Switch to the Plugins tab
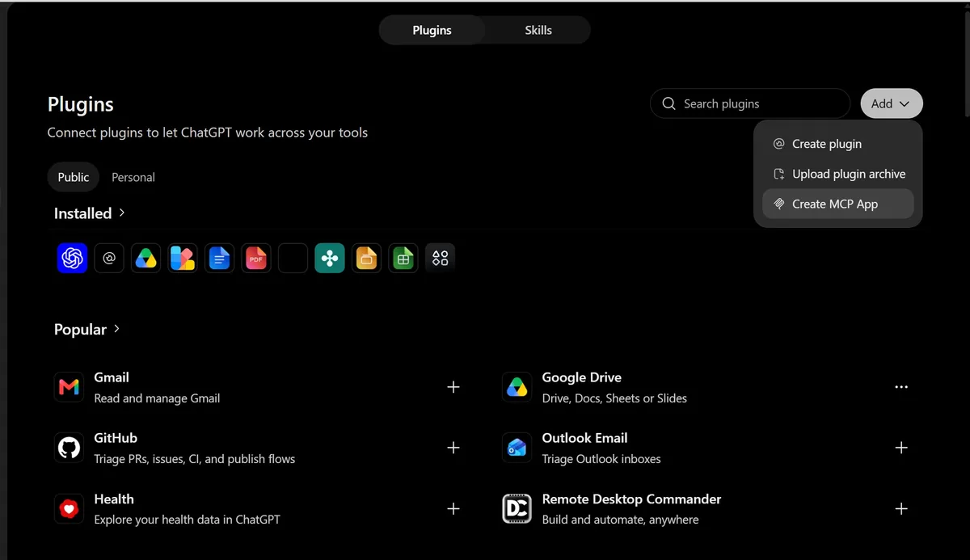Screen dimensions: 970x560 (x=432, y=30)
